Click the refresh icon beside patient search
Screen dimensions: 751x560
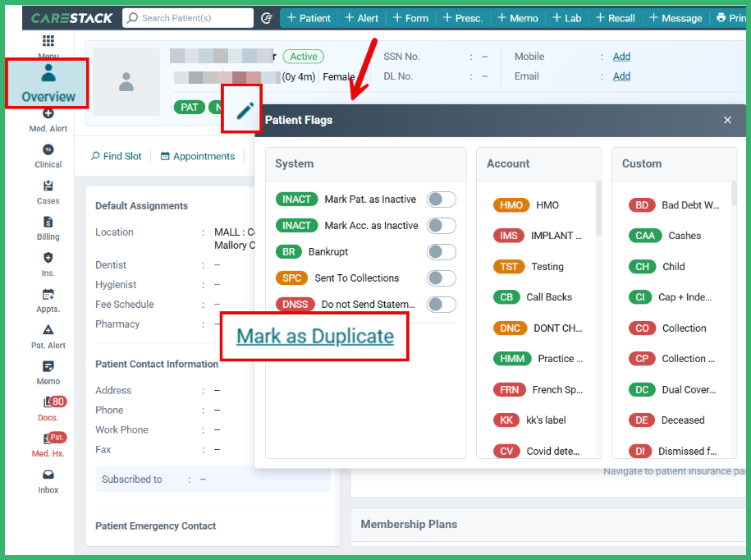(267, 16)
